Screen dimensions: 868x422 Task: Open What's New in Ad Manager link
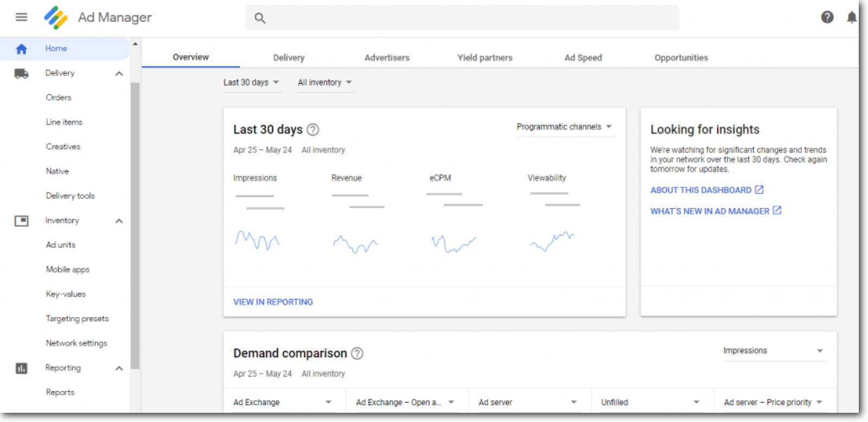tap(710, 211)
